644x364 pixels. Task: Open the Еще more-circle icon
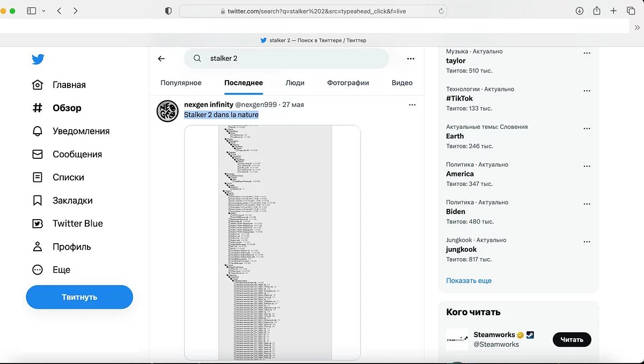point(38,270)
